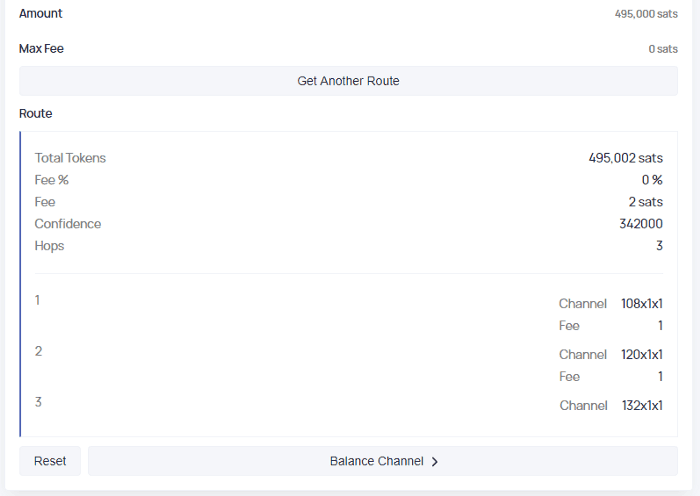Select the 0 sats Max Fee value
The width and height of the screenshot is (700, 496).
663,49
